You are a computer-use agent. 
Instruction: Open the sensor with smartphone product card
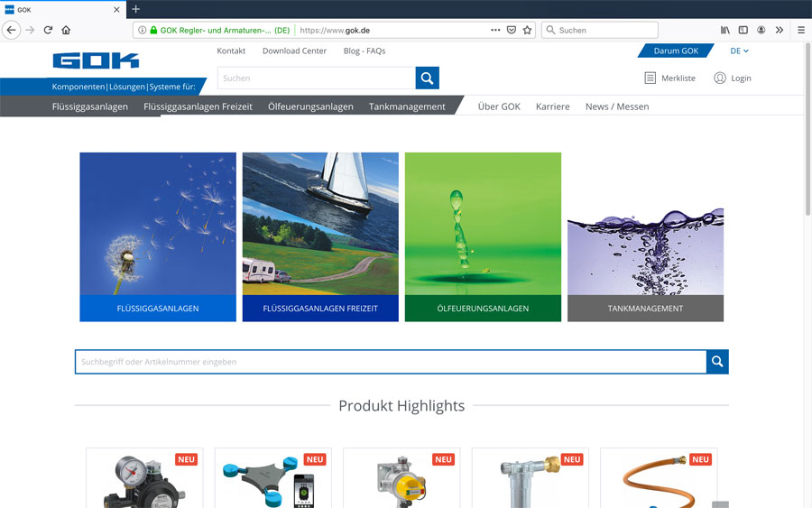[272, 478]
